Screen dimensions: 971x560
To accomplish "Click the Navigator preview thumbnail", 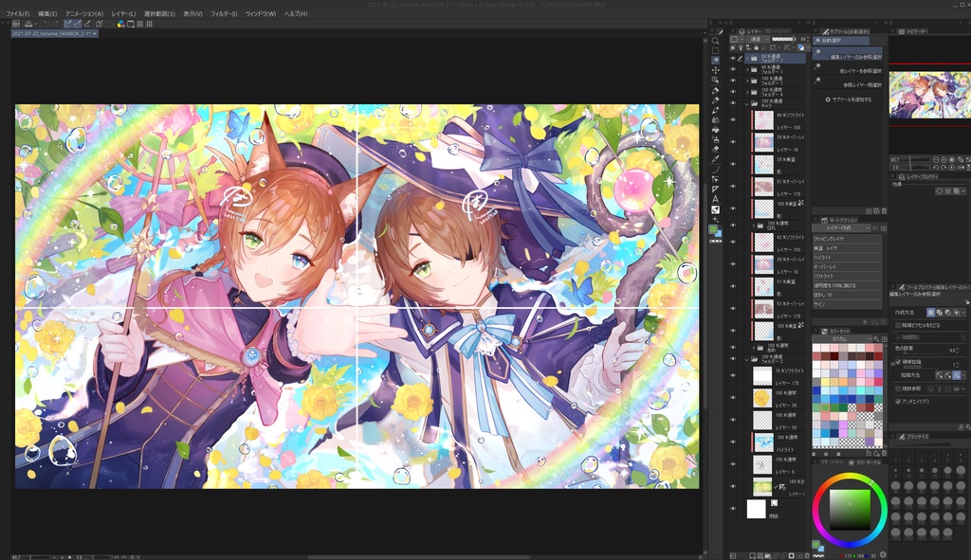I will pos(929,95).
